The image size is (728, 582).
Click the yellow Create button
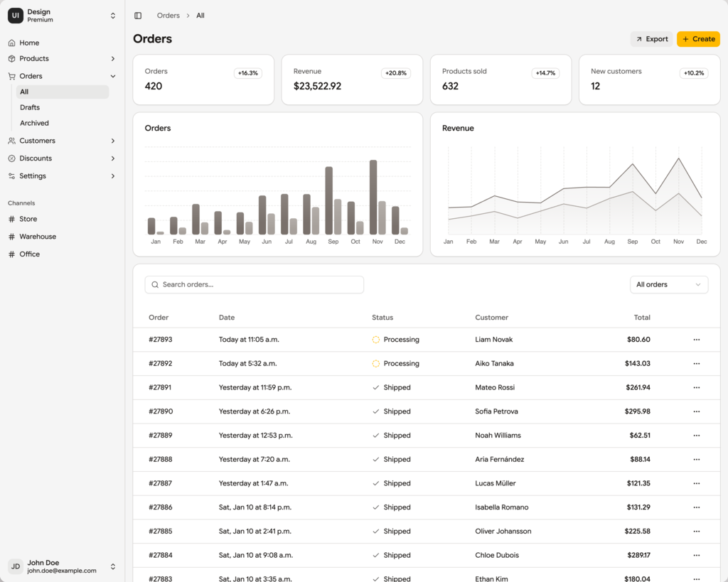point(698,39)
